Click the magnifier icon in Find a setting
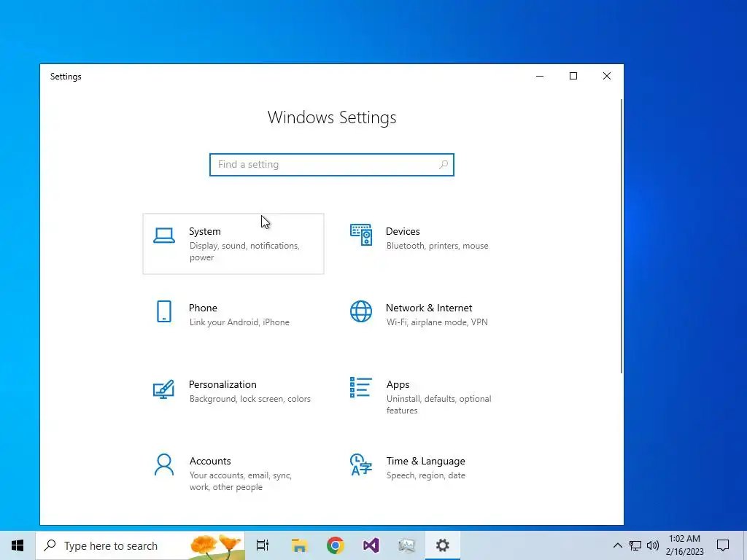This screenshot has width=747, height=560. [x=443, y=165]
